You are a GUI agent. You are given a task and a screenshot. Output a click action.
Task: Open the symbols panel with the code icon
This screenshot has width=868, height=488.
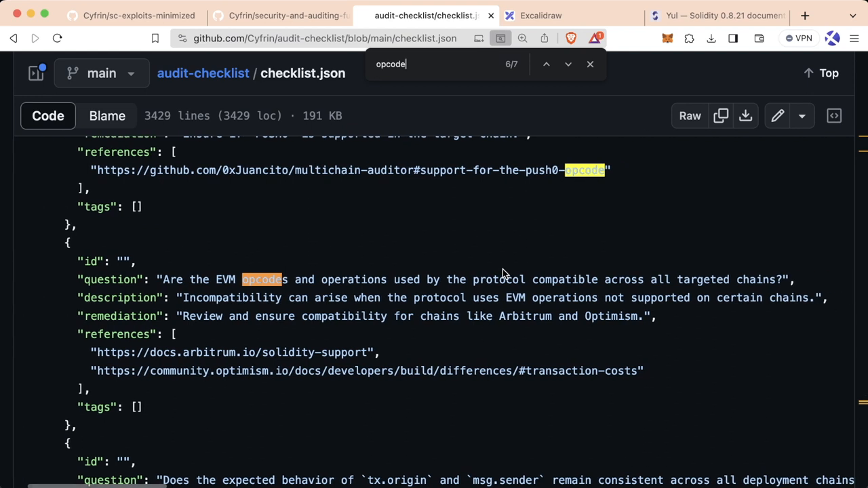[834, 115]
